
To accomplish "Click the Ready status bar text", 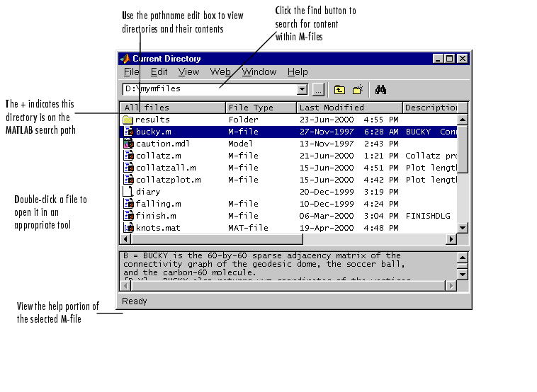I will 135,301.
